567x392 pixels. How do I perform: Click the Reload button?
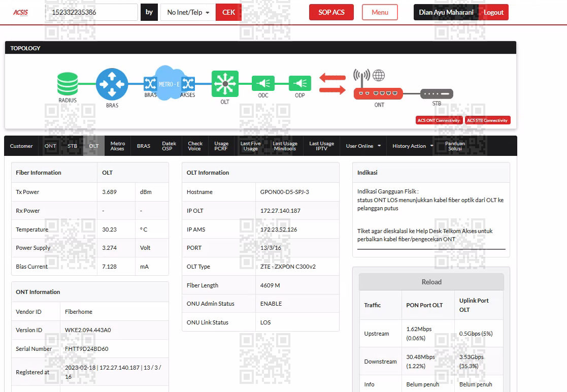(x=431, y=282)
